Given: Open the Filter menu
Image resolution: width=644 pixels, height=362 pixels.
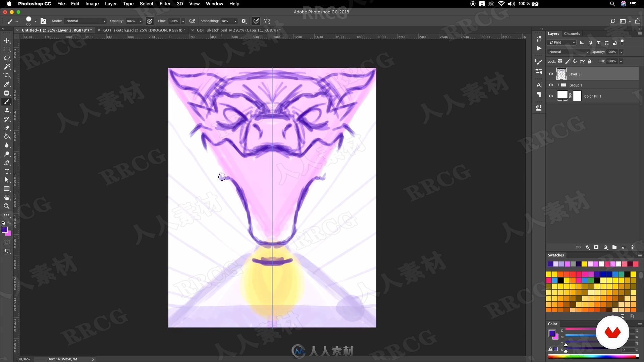Looking at the screenshot, I should (x=165, y=4).
